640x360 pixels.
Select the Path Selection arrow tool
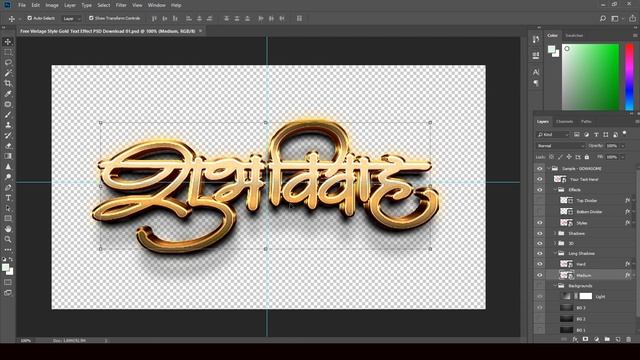click(8, 208)
